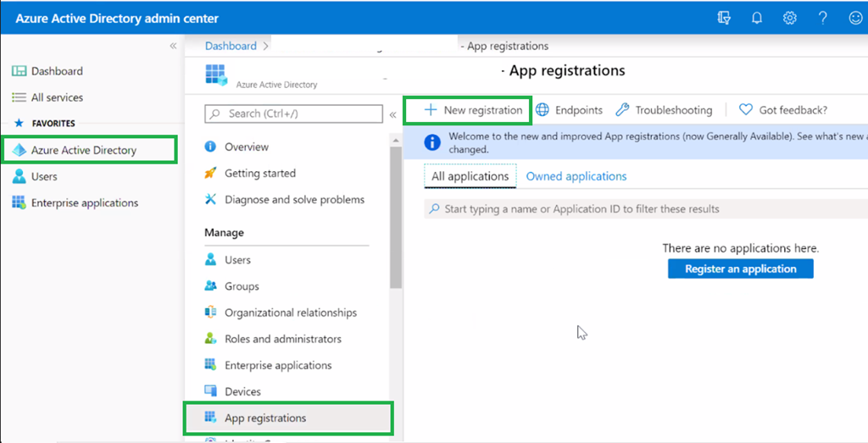Switch to All applications tab
Image resolution: width=868 pixels, height=443 pixels.
(x=470, y=176)
